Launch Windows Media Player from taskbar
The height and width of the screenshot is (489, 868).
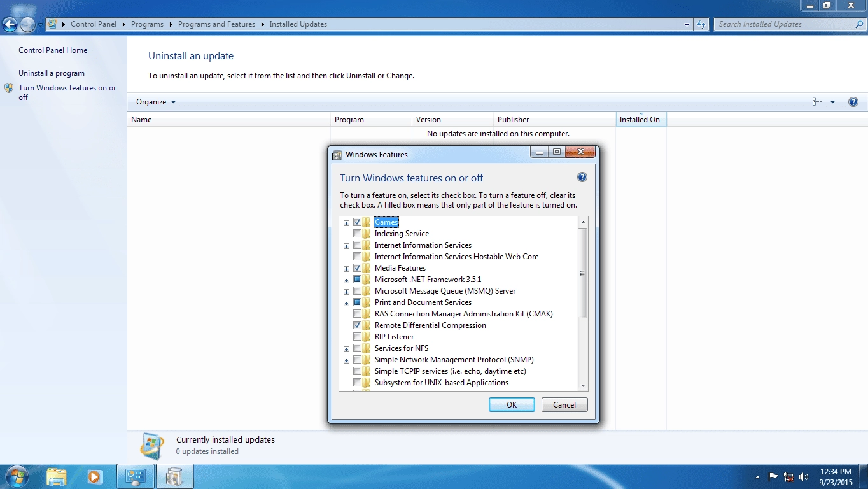coord(95,476)
